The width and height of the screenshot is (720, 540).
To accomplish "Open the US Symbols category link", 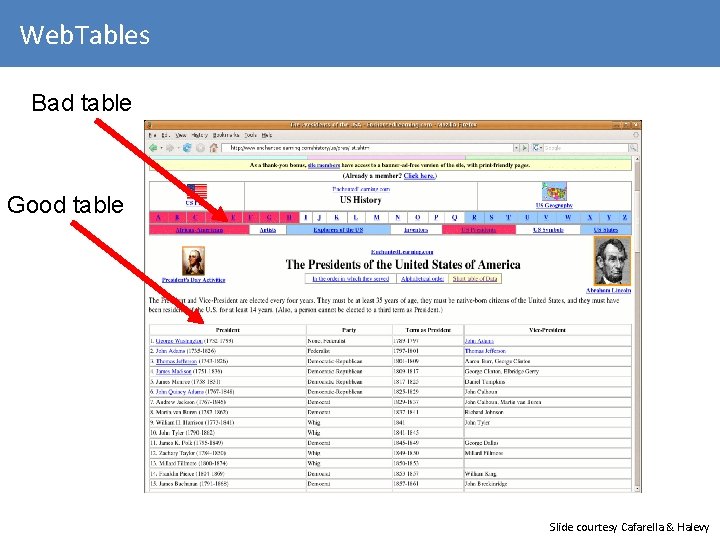I will click(548, 230).
